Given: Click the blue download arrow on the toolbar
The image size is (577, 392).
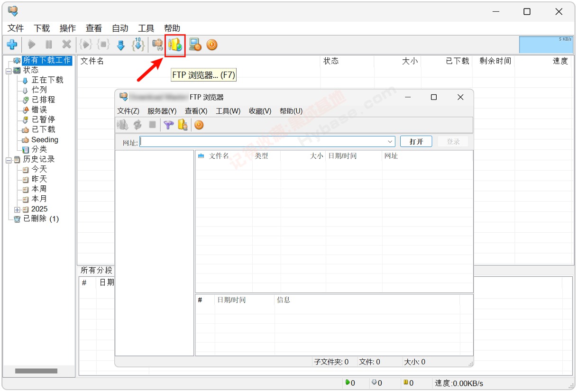Looking at the screenshot, I should [120, 45].
